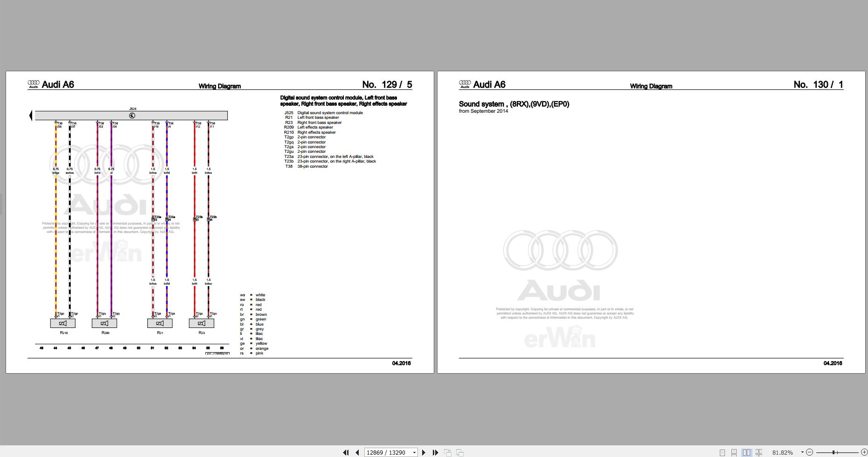The height and width of the screenshot is (457, 868).
Task: Click the J525 control module symbol
Action: click(132, 116)
